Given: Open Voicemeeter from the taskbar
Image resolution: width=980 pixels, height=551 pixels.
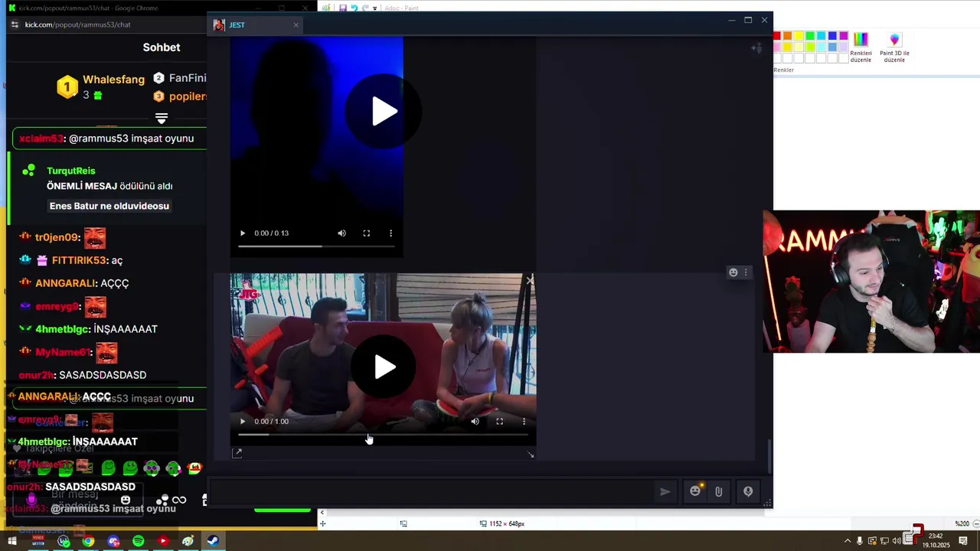Looking at the screenshot, I should click(x=38, y=541).
